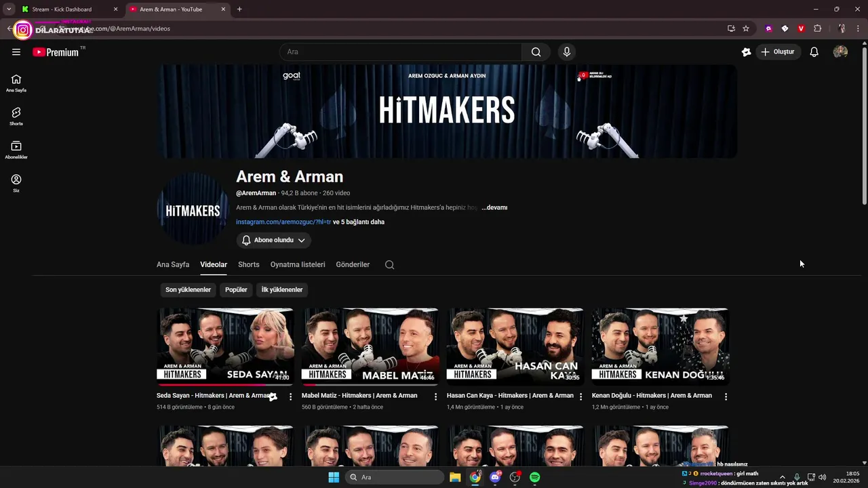Open the volume control in system tray
This screenshot has width=868, height=488.
(x=823, y=477)
